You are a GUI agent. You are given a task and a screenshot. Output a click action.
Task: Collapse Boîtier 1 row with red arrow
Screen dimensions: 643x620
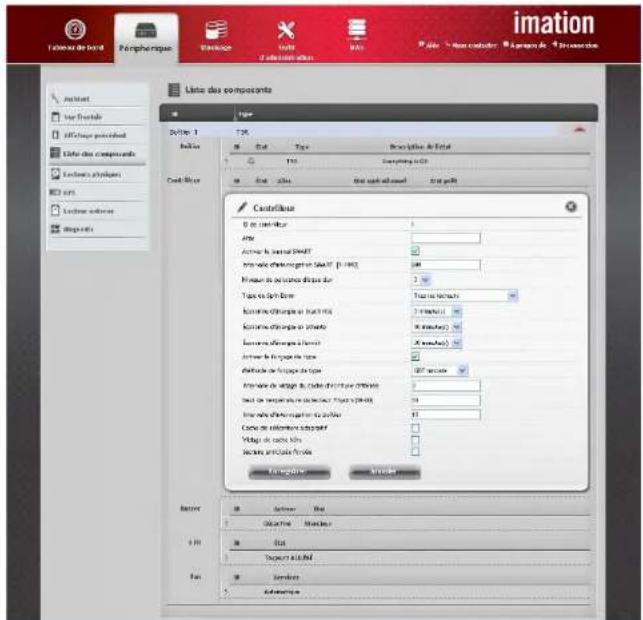[579, 130]
